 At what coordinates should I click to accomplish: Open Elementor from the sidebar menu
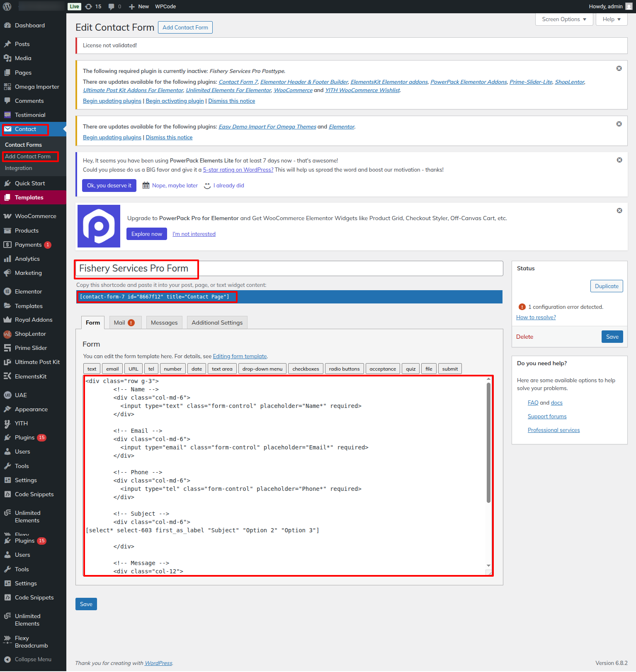pyautogui.click(x=28, y=291)
